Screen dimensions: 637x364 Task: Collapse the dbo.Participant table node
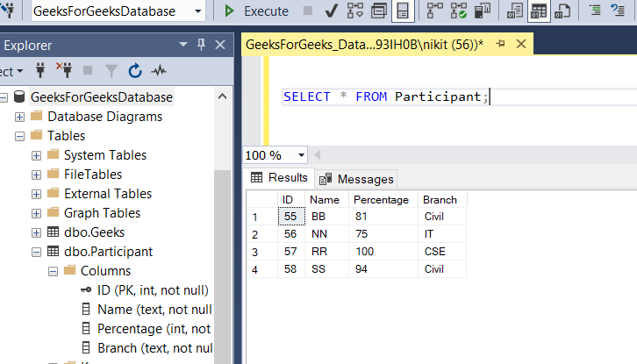tap(36, 253)
